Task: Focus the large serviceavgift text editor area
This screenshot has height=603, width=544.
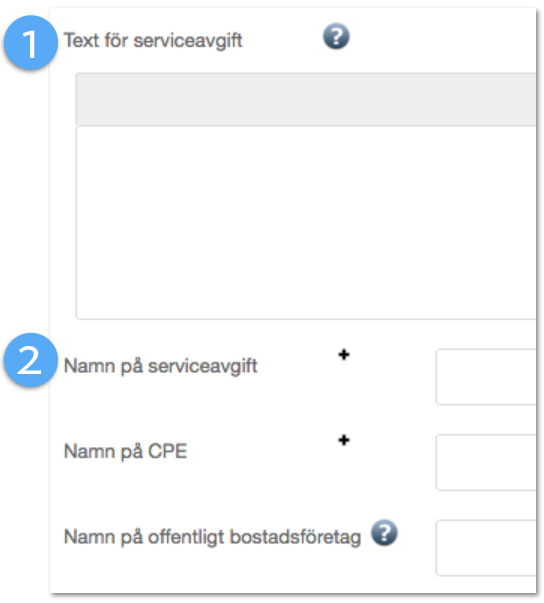Action: (306, 222)
